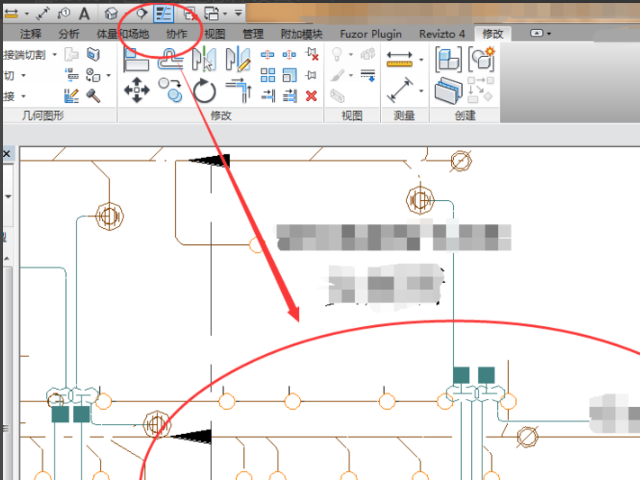Toggle the ribbon minimize button
The width and height of the screenshot is (640, 480).
click(x=536, y=33)
